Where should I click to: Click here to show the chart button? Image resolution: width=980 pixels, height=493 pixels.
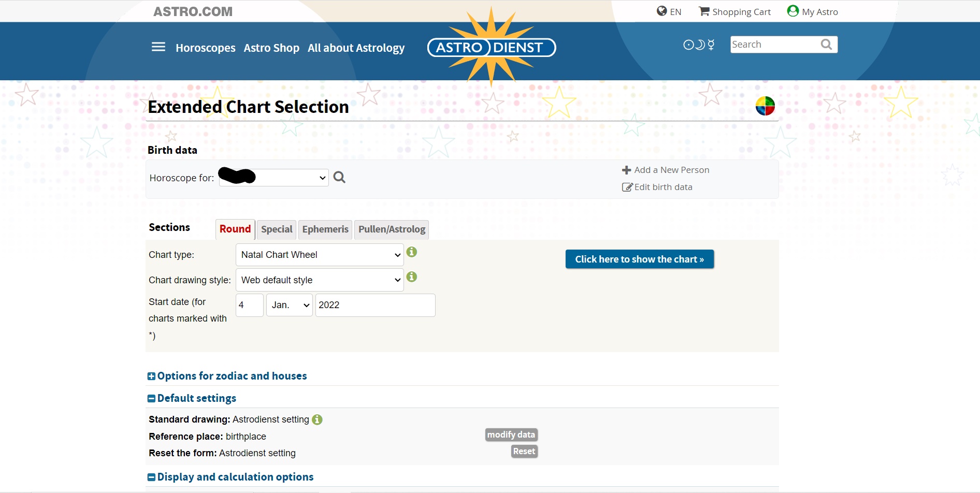pyautogui.click(x=640, y=259)
